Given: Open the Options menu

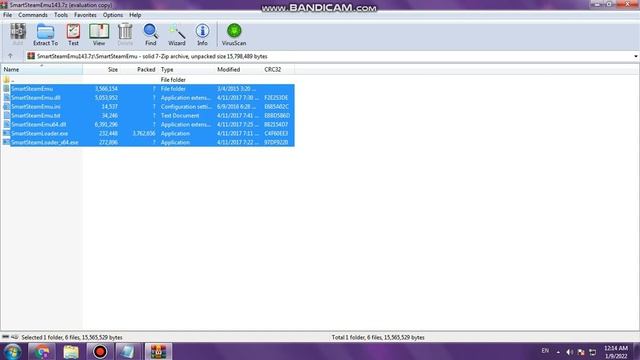Looking at the screenshot, I should pyautogui.click(x=113, y=15).
